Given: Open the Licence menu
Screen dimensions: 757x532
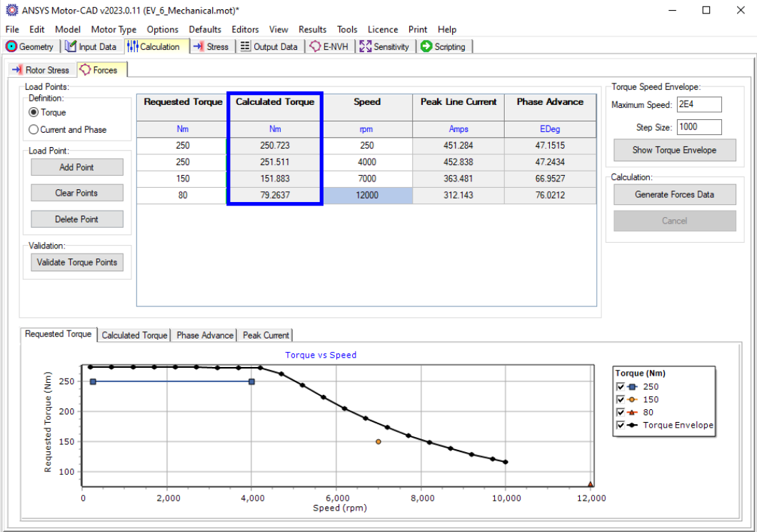Looking at the screenshot, I should coord(382,29).
